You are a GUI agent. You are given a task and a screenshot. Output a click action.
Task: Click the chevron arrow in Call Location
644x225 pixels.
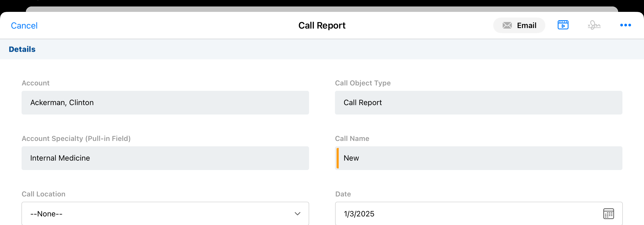pyautogui.click(x=297, y=214)
